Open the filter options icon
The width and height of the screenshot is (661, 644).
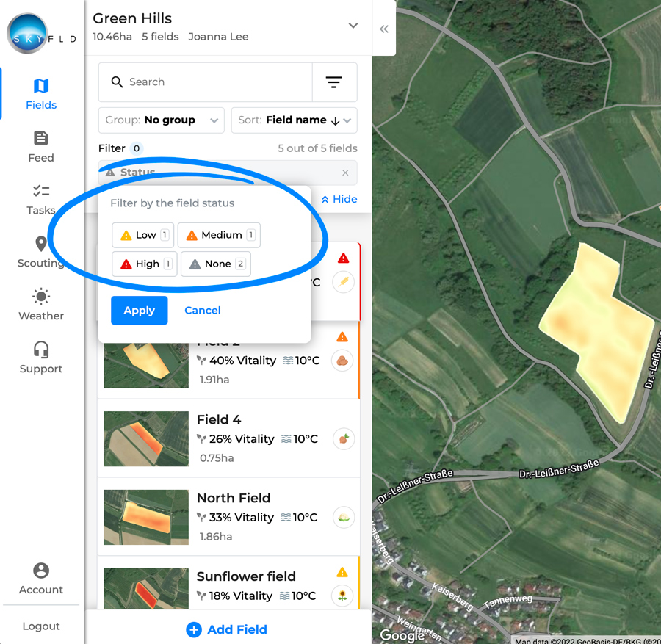coord(334,82)
